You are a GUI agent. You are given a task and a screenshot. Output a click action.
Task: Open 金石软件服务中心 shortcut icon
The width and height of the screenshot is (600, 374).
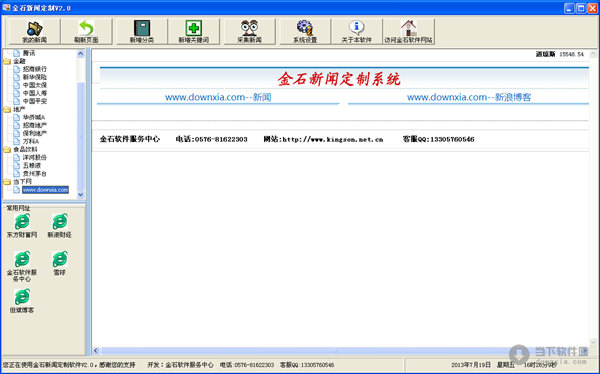(22, 267)
